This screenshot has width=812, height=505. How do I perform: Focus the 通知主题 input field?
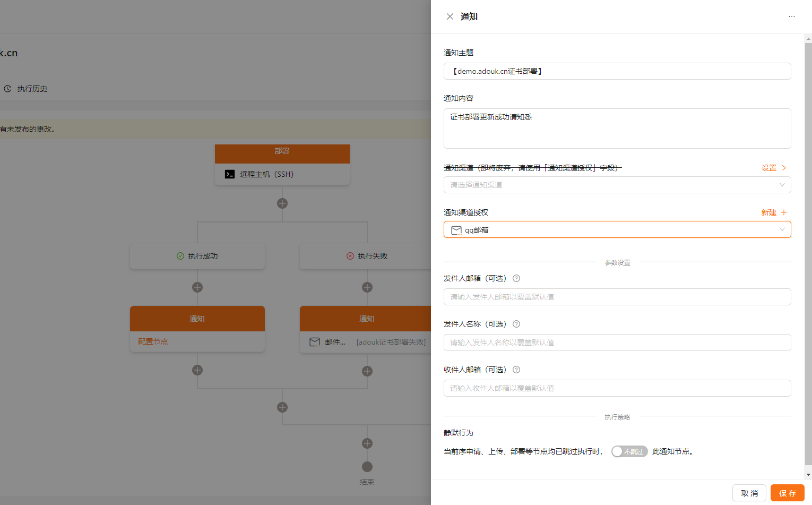(617, 71)
